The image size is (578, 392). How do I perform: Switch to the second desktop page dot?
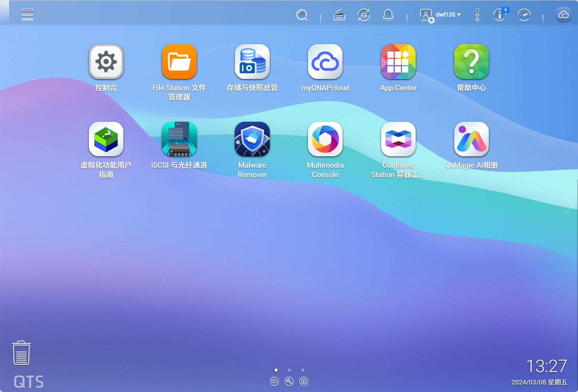point(289,370)
